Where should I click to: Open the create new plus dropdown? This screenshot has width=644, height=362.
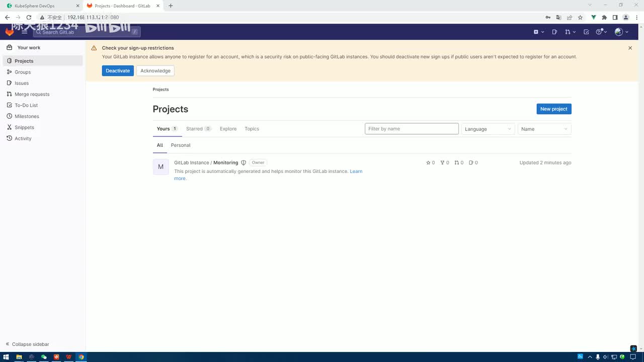click(539, 32)
